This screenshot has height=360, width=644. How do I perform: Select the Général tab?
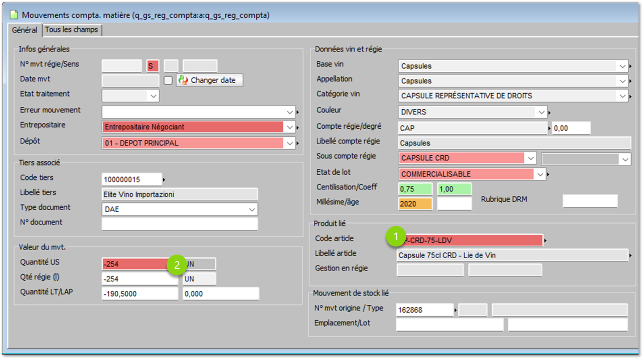pyautogui.click(x=24, y=30)
